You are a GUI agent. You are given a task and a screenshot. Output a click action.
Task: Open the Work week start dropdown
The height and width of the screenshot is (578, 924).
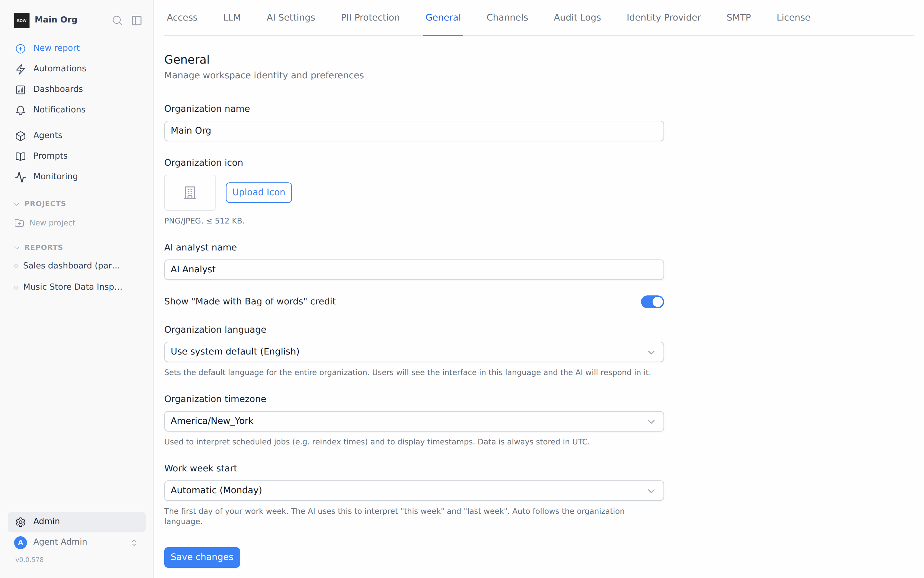click(x=414, y=490)
